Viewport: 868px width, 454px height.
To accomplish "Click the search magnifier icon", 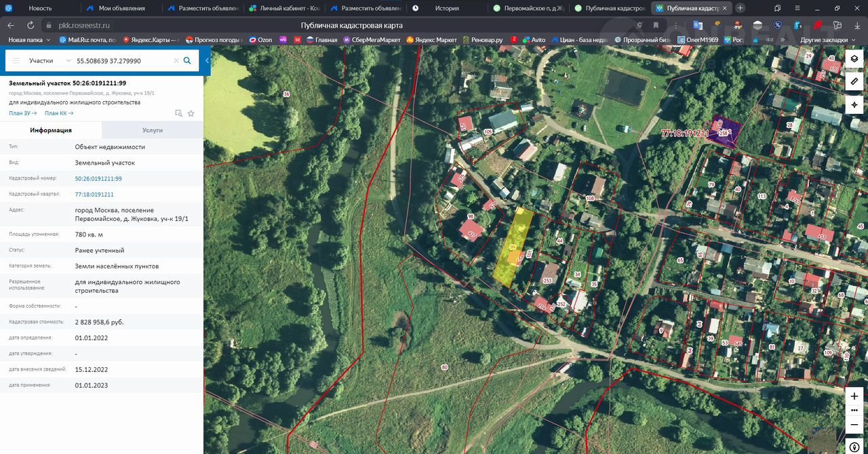I will 187,60.
